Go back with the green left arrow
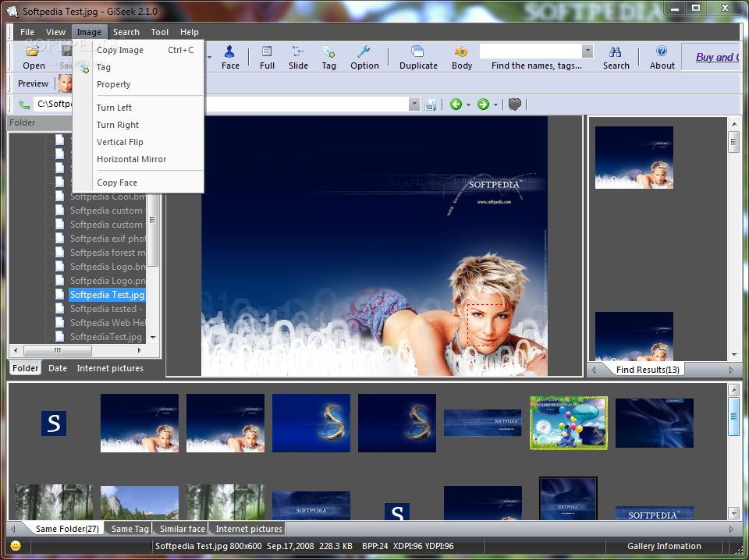The height and width of the screenshot is (560, 749). (x=456, y=104)
